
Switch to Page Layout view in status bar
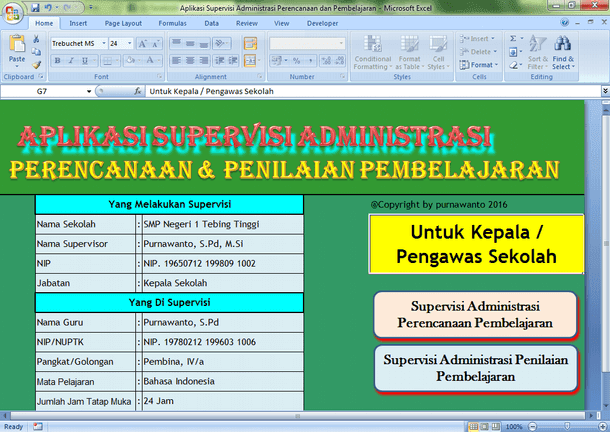(x=484, y=427)
